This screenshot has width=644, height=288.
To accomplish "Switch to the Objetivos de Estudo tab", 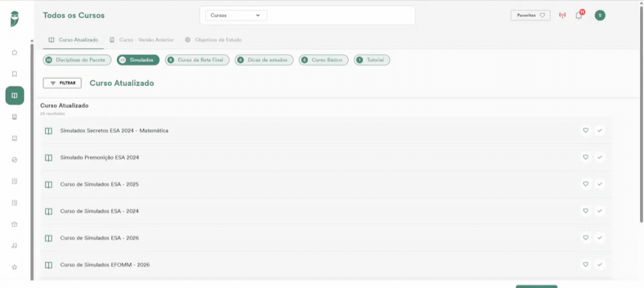I will (x=213, y=40).
